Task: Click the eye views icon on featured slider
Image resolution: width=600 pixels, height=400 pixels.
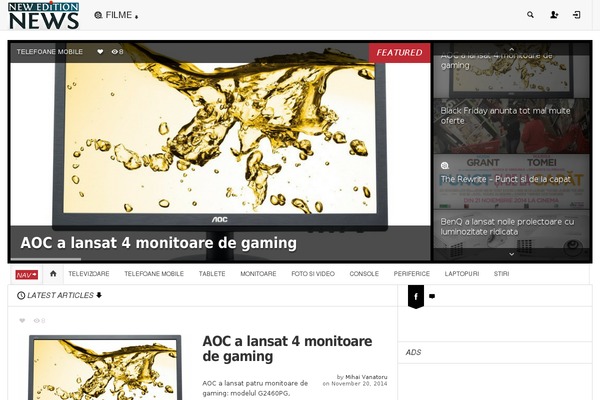Action: tap(114, 52)
